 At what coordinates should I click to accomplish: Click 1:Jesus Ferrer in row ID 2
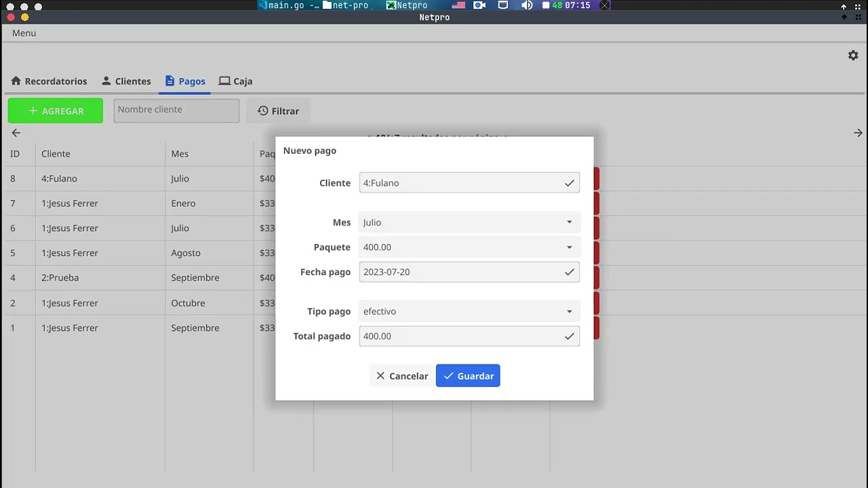[70, 303]
